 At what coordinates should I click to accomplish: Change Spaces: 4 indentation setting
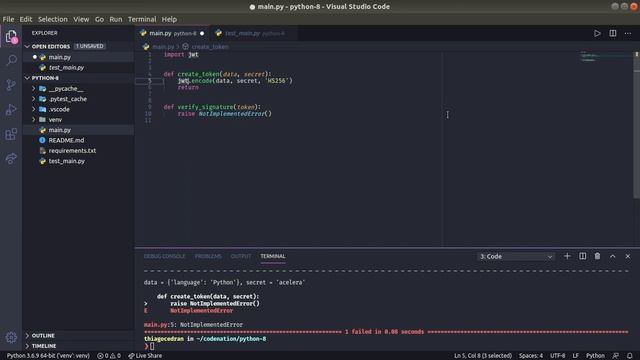(x=531, y=356)
